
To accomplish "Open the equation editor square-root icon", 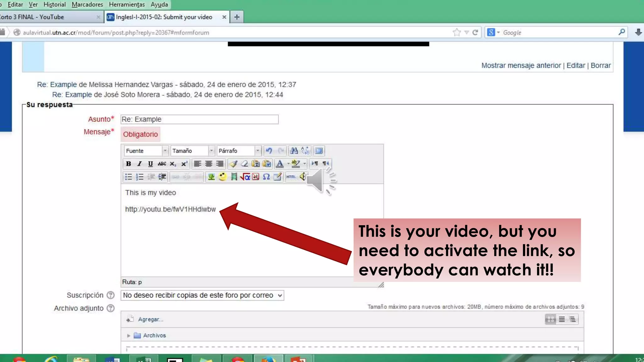I will coord(245,177).
